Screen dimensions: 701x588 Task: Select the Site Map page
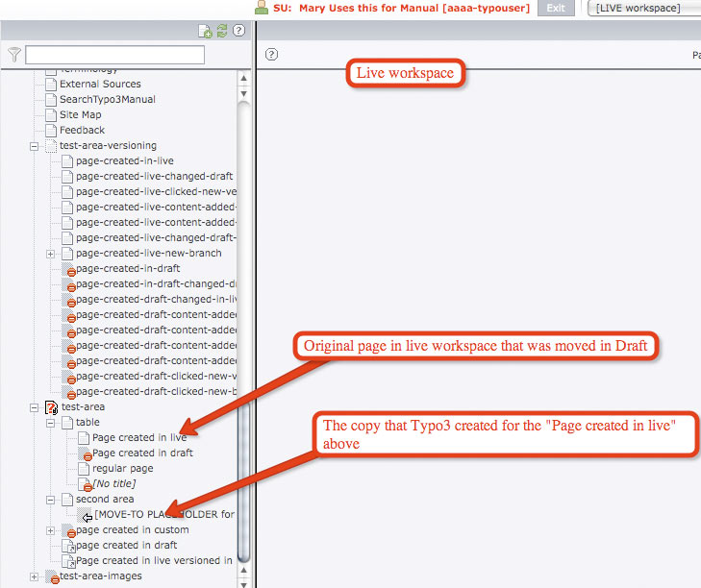coord(80,114)
